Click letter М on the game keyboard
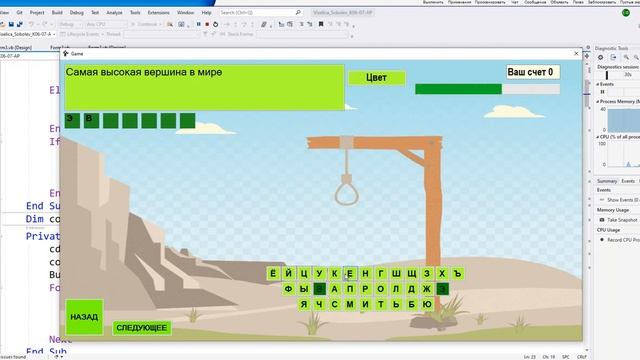 click(350, 304)
